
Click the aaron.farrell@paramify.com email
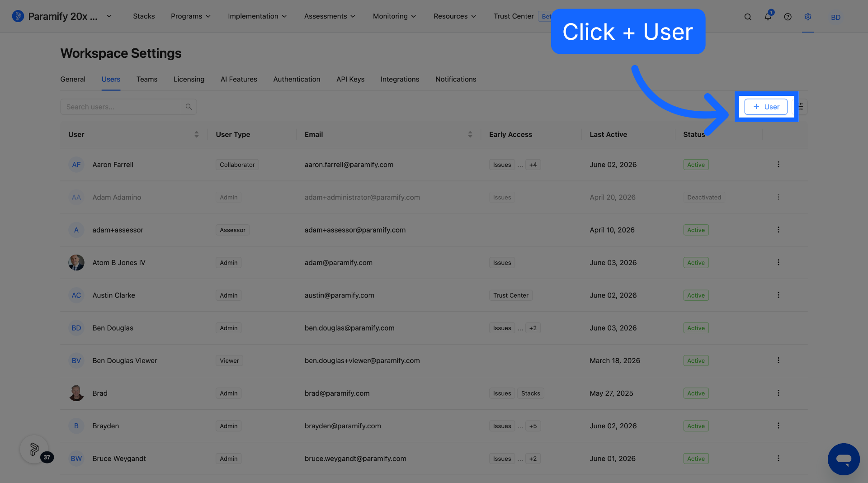tap(349, 165)
